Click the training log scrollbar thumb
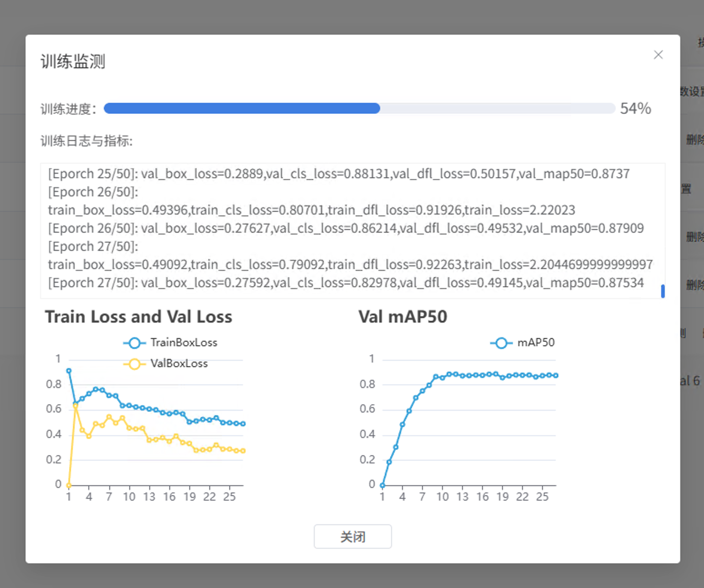Screen dimensions: 704x588 [x=663, y=291]
